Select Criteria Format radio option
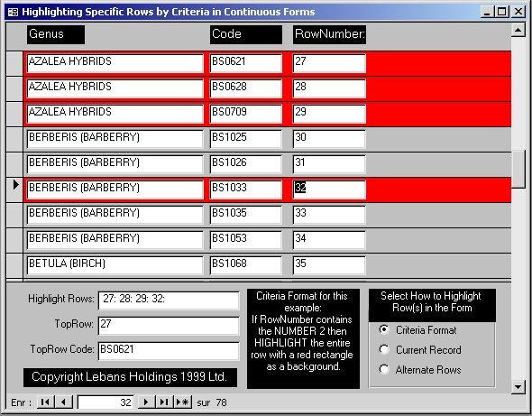Viewport: 532px width, 416px height. click(384, 329)
